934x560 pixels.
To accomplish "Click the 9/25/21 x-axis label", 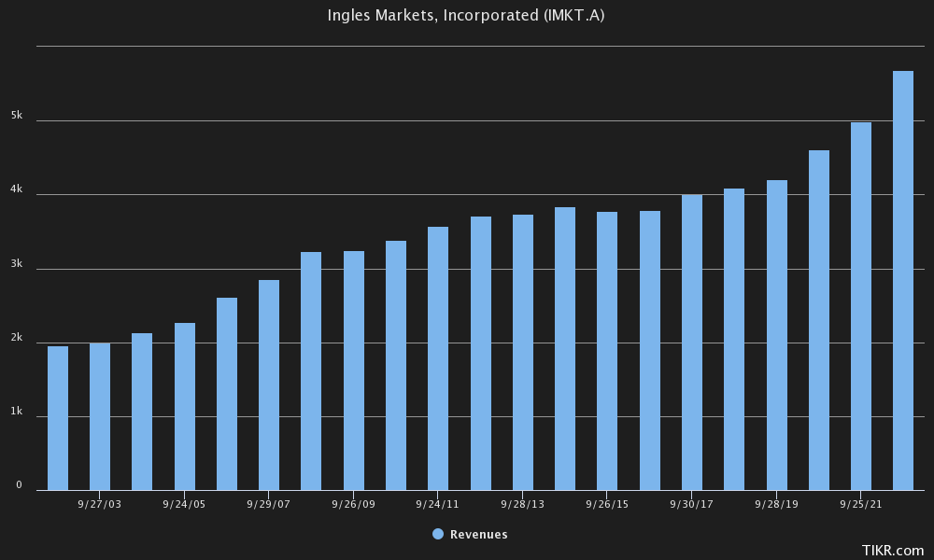I will click(861, 504).
